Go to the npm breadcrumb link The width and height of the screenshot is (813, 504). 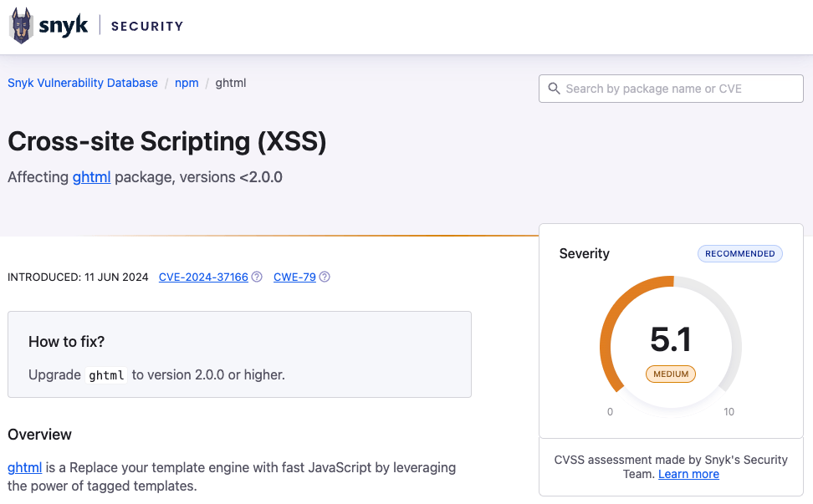coord(187,83)
